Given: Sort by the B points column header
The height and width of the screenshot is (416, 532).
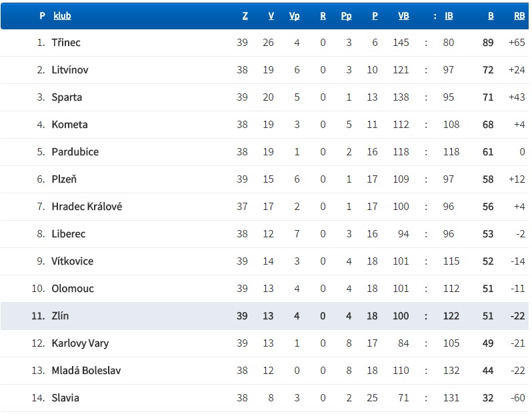Looking at the screenshot, I should (491, 16).
